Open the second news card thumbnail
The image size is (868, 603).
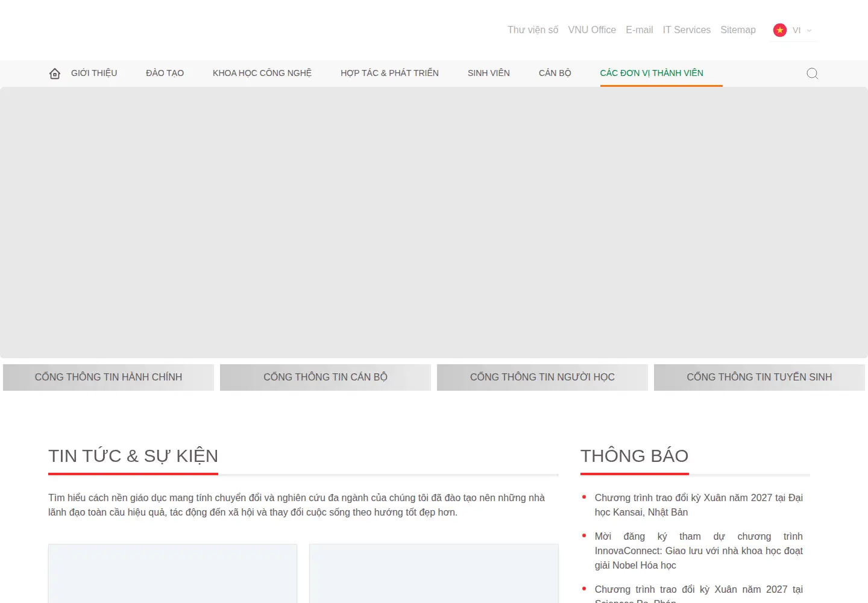tap(434, 573)
